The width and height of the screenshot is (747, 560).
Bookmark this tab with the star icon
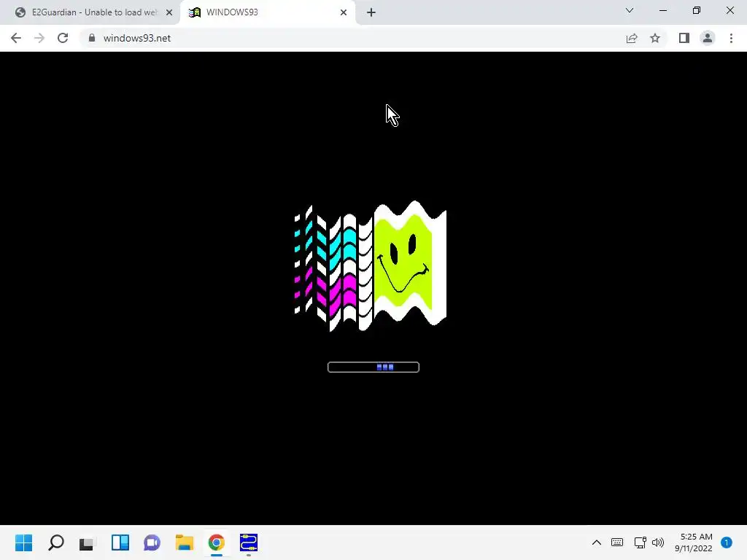[655, 38]
